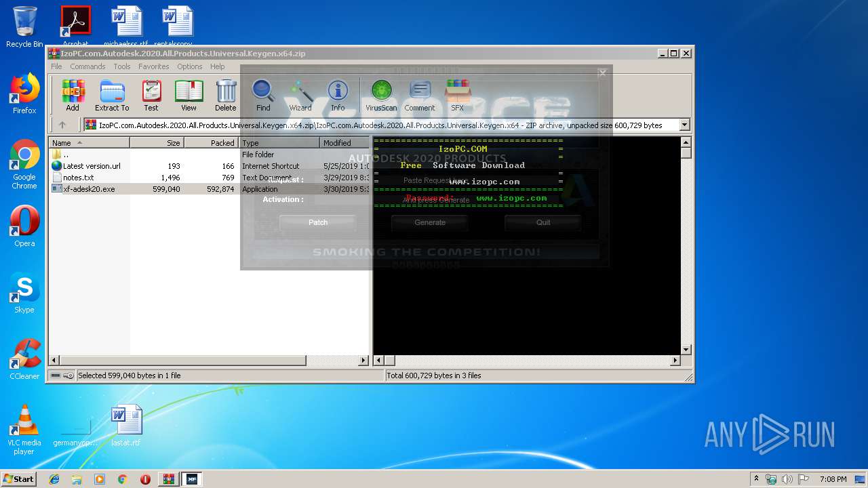Click the Delete trash can icon
This screenshot has height=488, width=868.
click(x=226, y=95)
